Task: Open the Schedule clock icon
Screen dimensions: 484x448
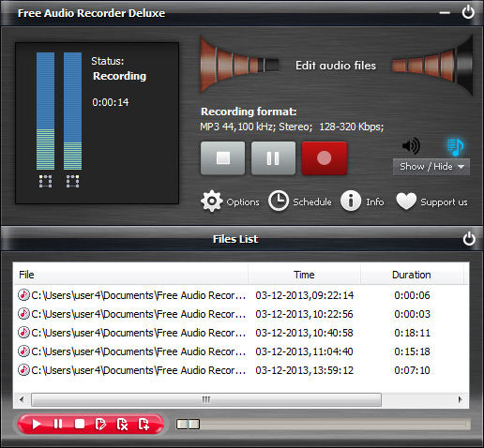Action: point(279,201)
